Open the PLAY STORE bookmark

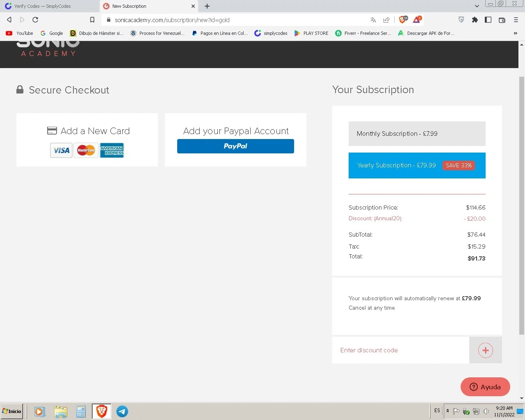click(x=311, y=33)
